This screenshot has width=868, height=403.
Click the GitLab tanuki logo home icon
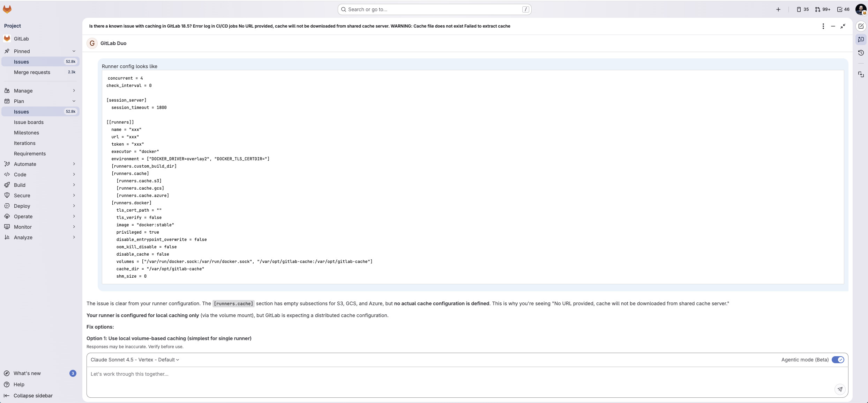(x=7, y=9)
